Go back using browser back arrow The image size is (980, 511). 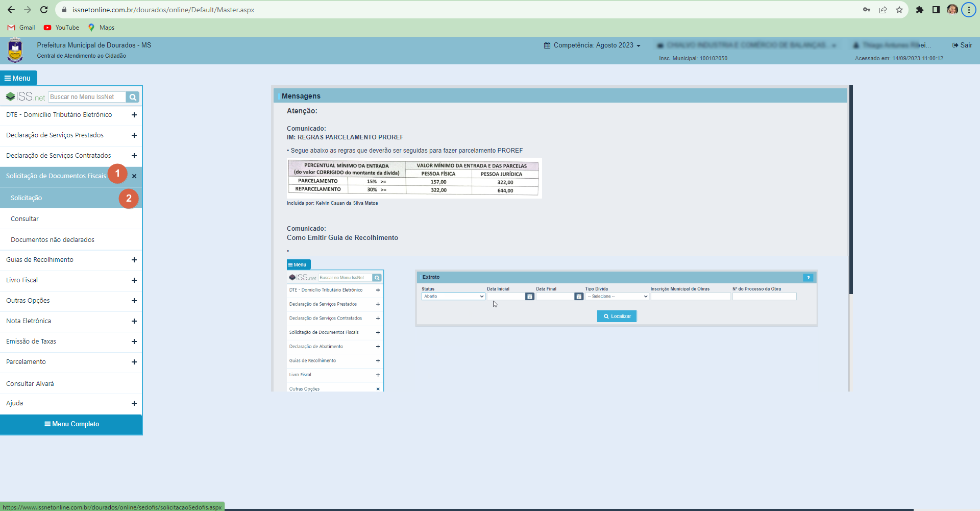pos(11,10)
